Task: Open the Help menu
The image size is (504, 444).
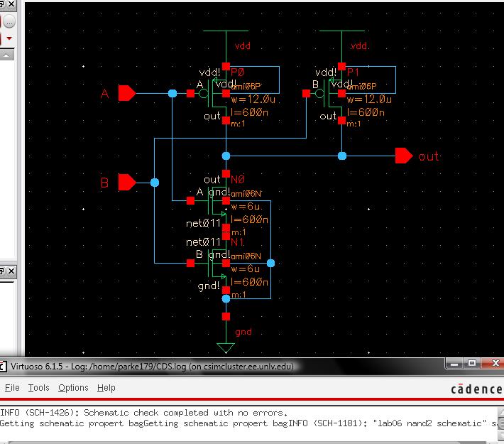Action: coord(106,388)
